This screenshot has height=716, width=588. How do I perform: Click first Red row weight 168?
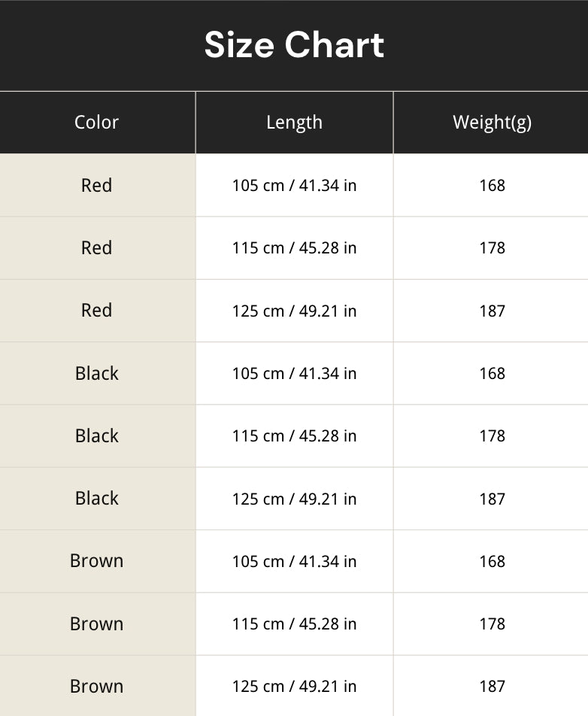pos(492,185)
